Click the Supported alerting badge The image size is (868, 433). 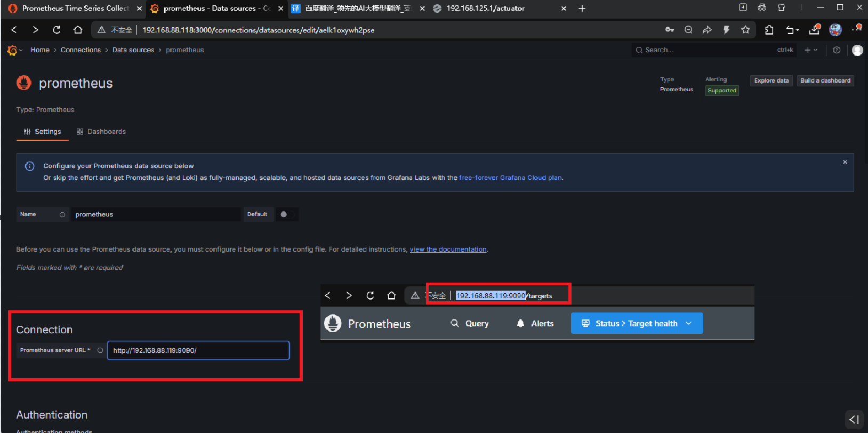pos(722,91)
